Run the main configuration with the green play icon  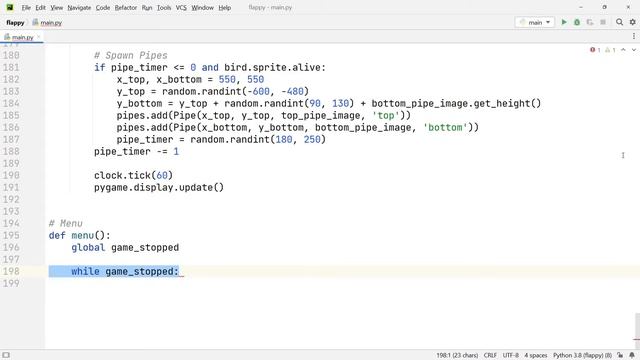pyautogui.click(x=564, y=22)
